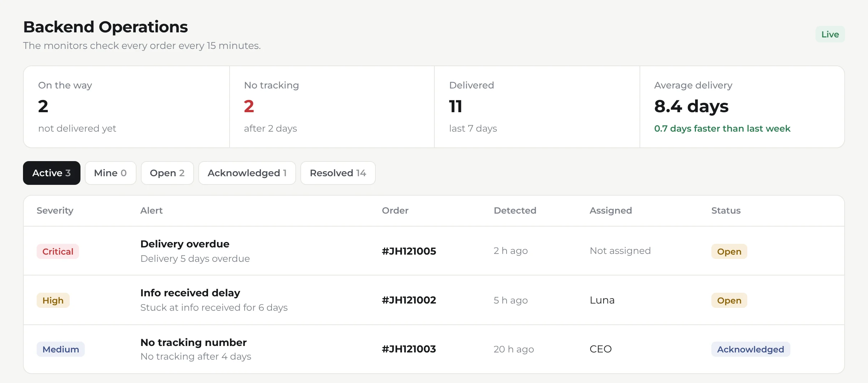Click 'No tracking after 4 days' description
Screen dimensions: 868x383
coord(196,356)
